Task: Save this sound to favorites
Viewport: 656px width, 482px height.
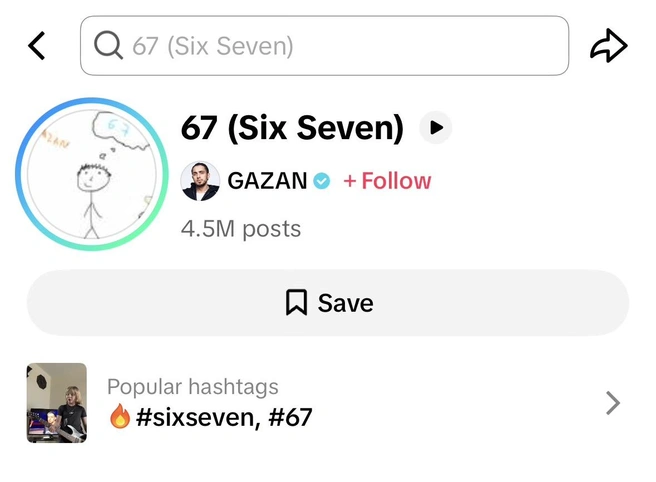Action: pos(328,303)
